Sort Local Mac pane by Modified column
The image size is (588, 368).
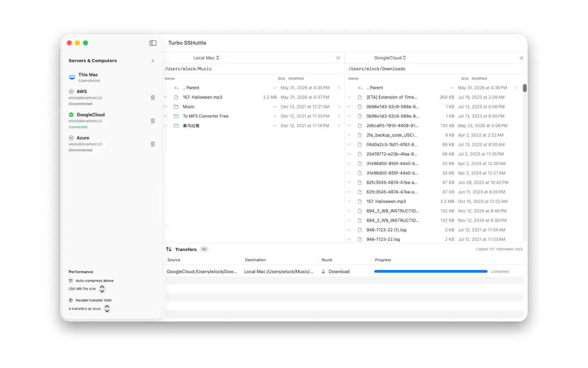click(296, 79)
